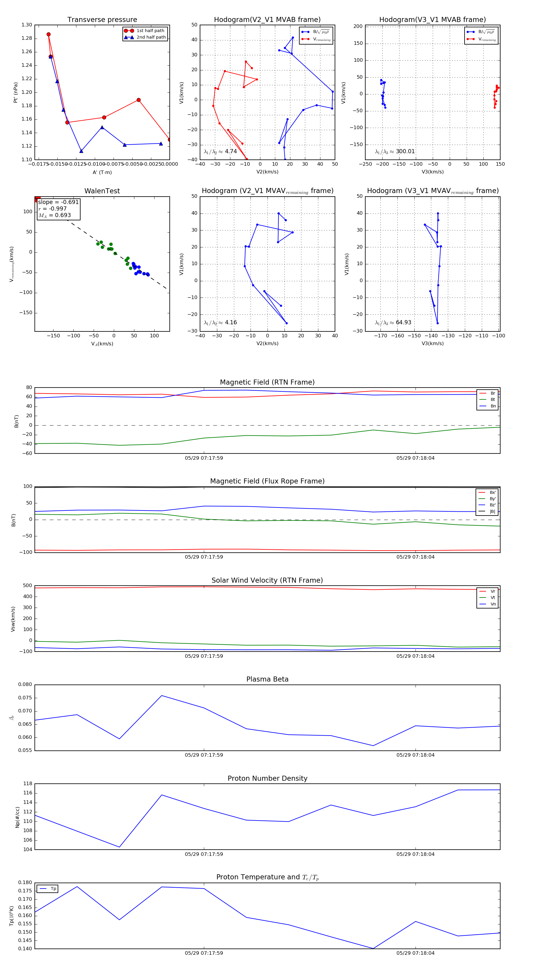
Task: Click the λ1/λ3 ≈ 300.01 annotation
Action: coord(395,151)
